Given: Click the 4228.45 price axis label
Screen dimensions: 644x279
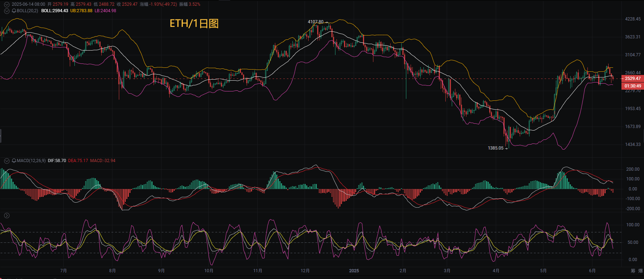Looking at the screenshot, I should tap(633, 19).
